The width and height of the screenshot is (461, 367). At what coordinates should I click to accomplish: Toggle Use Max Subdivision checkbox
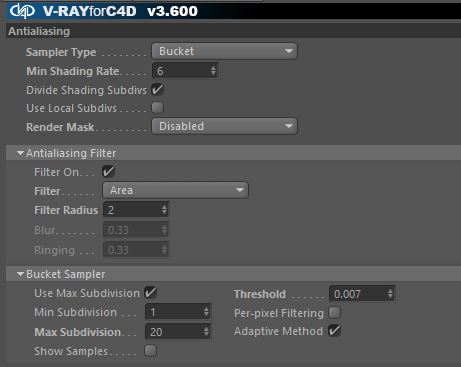click(150, 293)
